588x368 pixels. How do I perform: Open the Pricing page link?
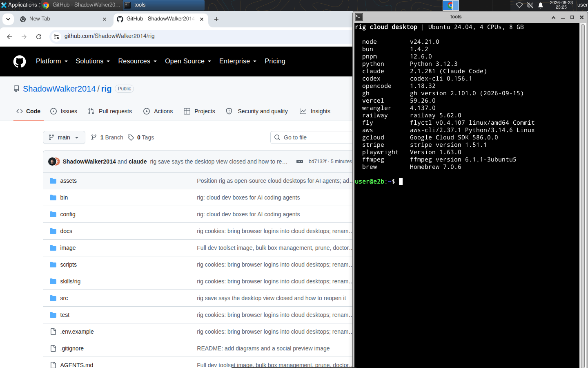point(275,61)
